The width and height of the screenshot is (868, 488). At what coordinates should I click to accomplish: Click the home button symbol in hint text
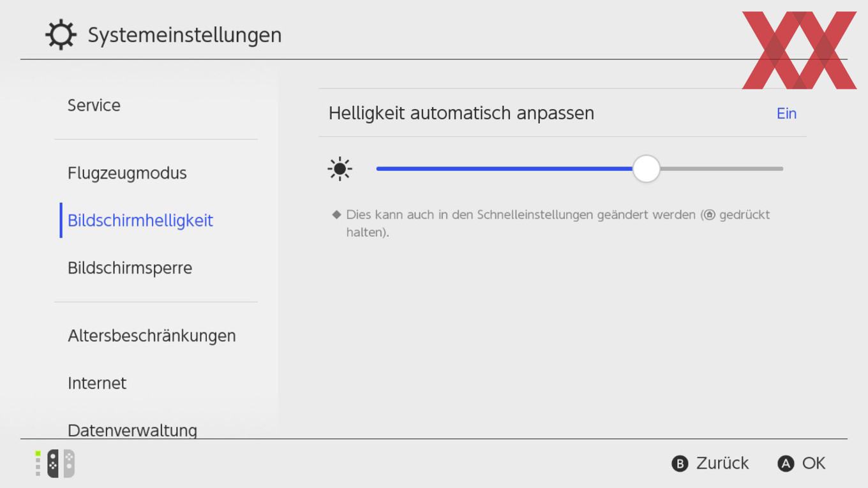point(709,215)
